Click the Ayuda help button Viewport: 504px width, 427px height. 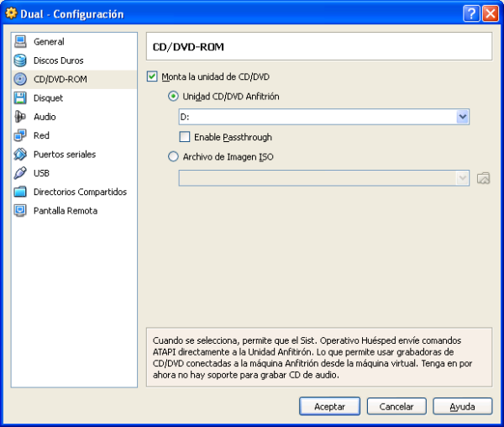tap(462, 406)
